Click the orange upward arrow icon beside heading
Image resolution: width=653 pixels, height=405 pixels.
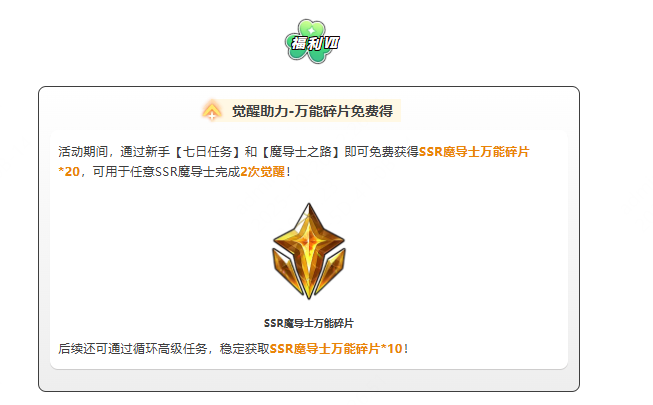pyautogui.click(x=212, y=111)
